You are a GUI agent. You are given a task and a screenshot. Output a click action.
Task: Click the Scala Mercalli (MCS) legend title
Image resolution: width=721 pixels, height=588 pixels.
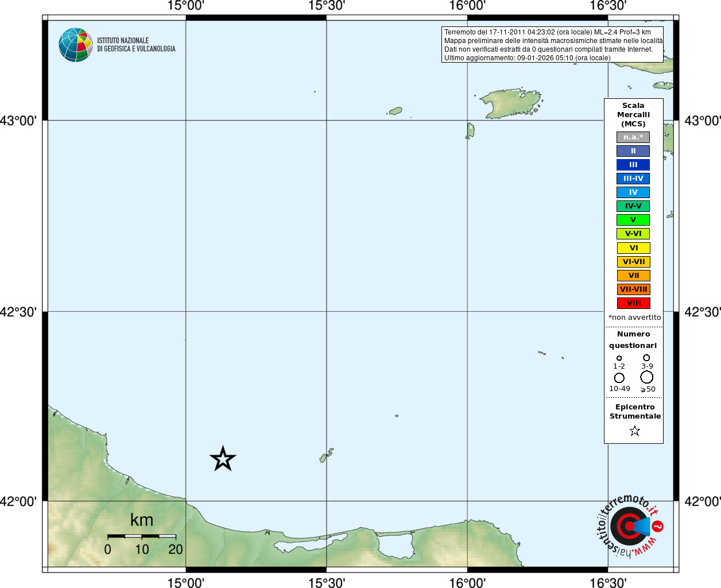[x=633, y=115]
